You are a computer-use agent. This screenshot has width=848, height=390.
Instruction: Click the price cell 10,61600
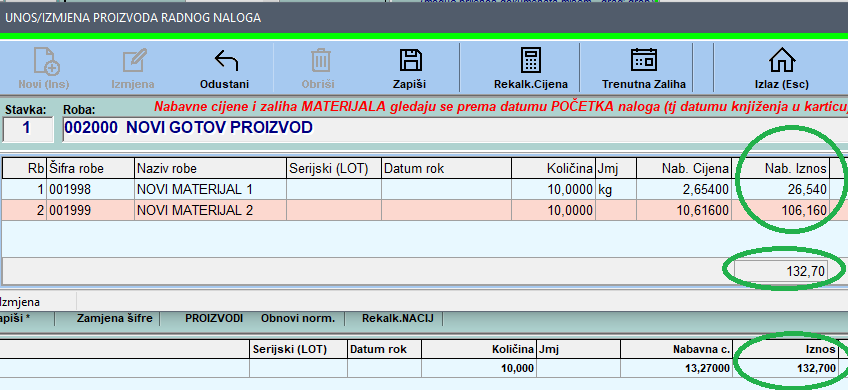[684, 210]
